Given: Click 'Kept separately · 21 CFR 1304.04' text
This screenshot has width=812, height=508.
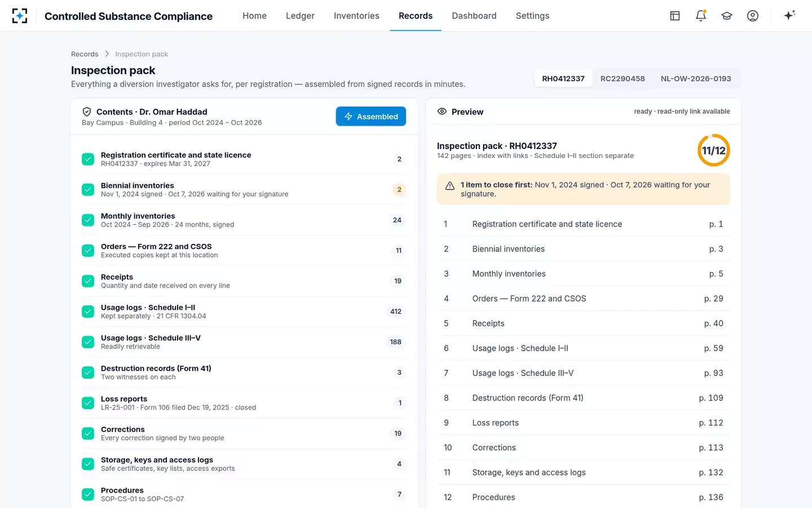Looking at the screenshot, I should pyautogui.click(x=153, y=316).
